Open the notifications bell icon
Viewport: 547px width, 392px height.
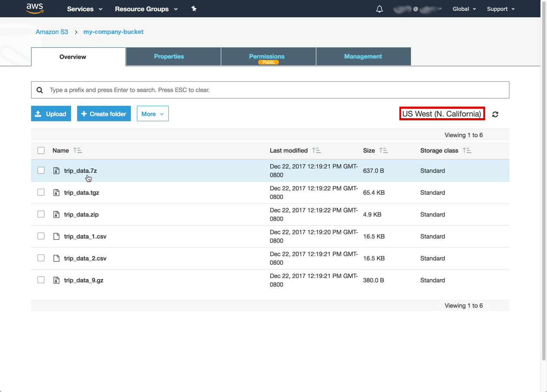379,9
